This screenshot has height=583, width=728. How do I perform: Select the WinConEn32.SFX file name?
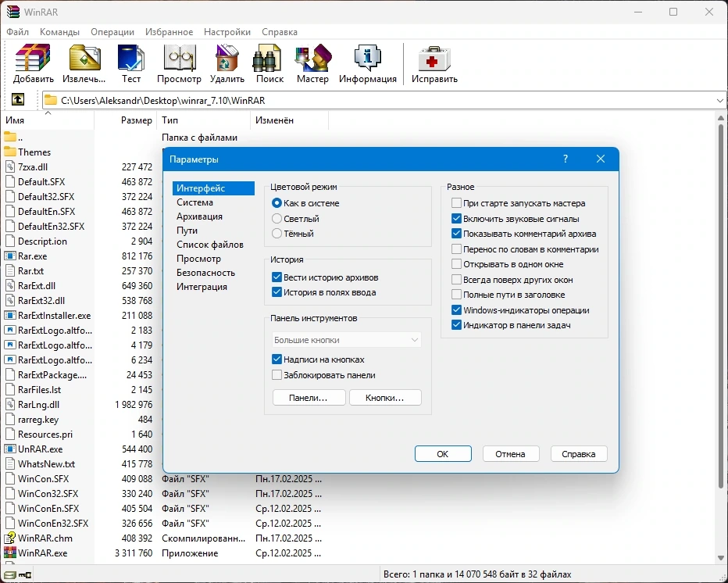pyautogui.click(x=53, y=523)
